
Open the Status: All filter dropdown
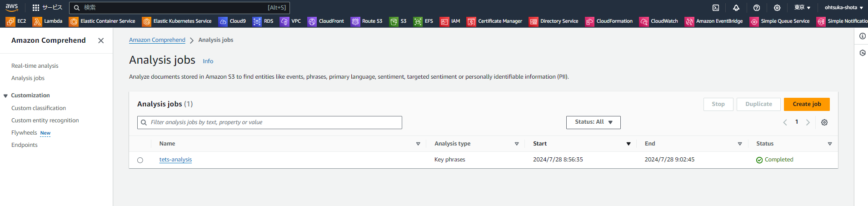[593, 122]
